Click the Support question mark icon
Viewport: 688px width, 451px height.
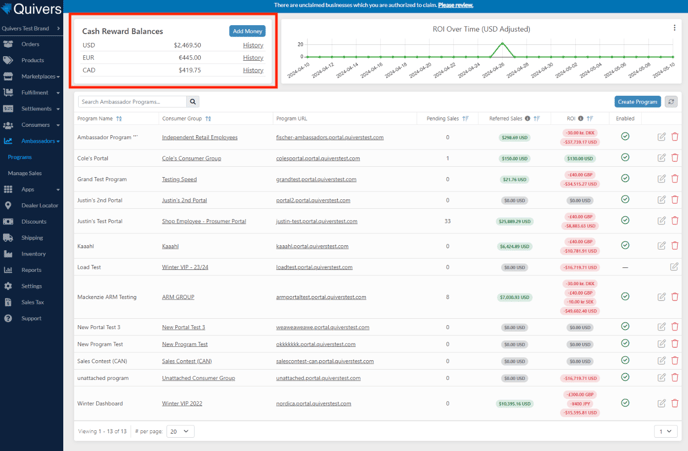tap(8, 319)
